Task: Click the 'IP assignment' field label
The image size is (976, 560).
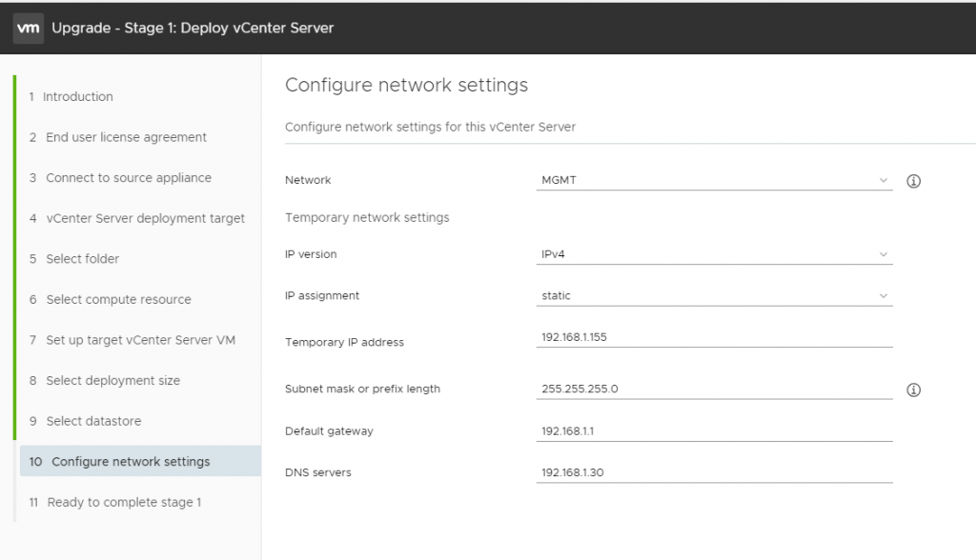Action: [322, 295]
